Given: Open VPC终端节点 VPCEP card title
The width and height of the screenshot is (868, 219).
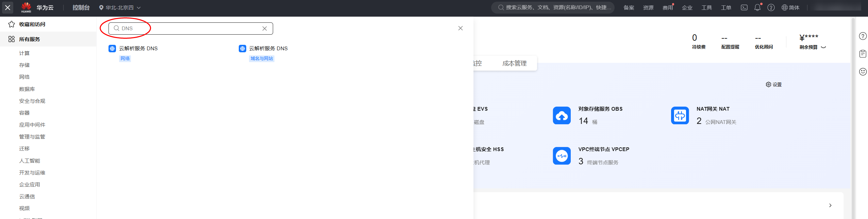Looking at the screenshot, I should tap(604, 149).
